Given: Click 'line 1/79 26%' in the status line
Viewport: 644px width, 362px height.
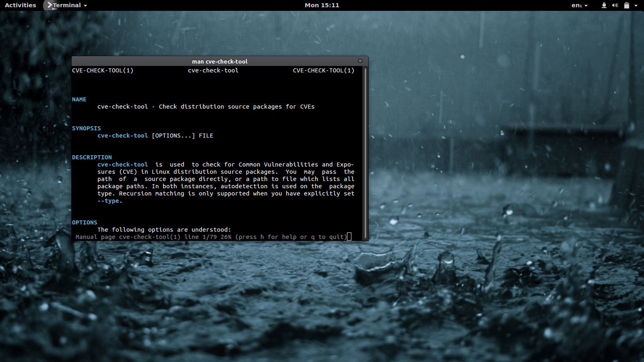Looking at the screenshot, I should point(208,237).
